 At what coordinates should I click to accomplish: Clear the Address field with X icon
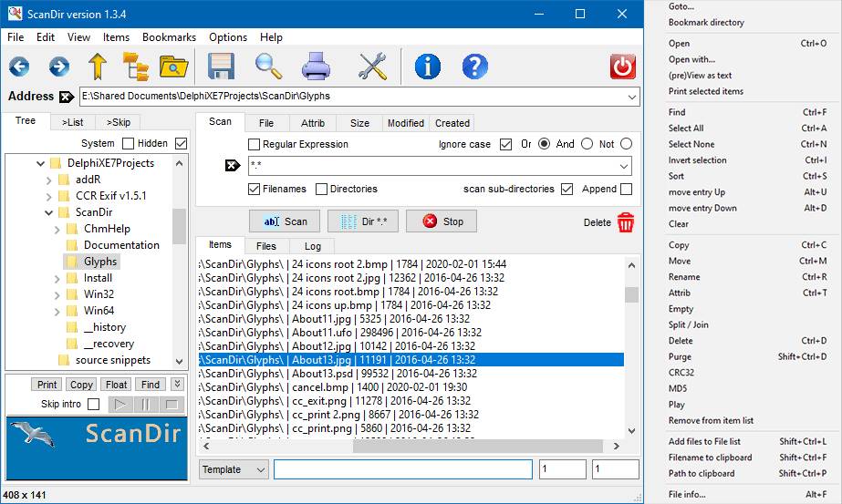pyautogui.click(x=67, y=98)
